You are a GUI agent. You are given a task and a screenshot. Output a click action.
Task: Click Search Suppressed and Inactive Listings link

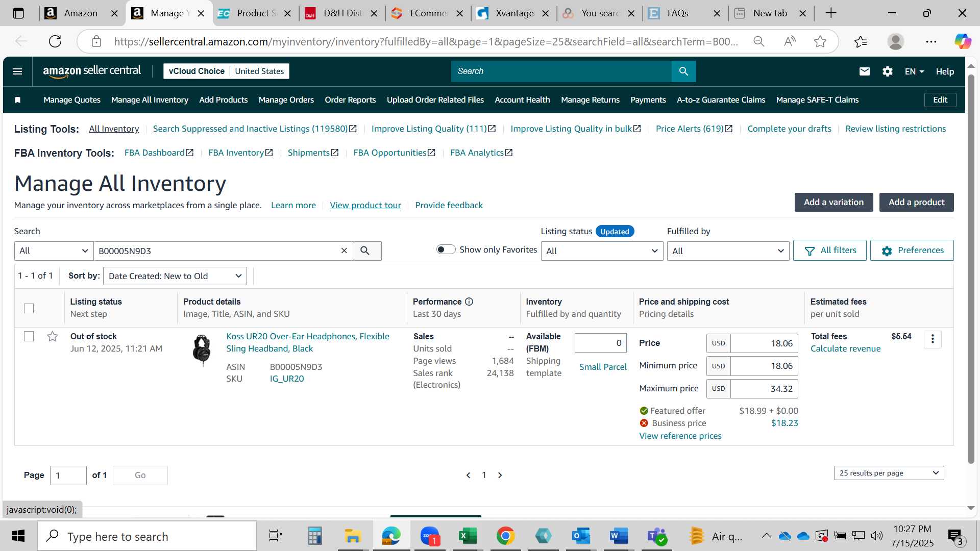[x=255, y=129]
